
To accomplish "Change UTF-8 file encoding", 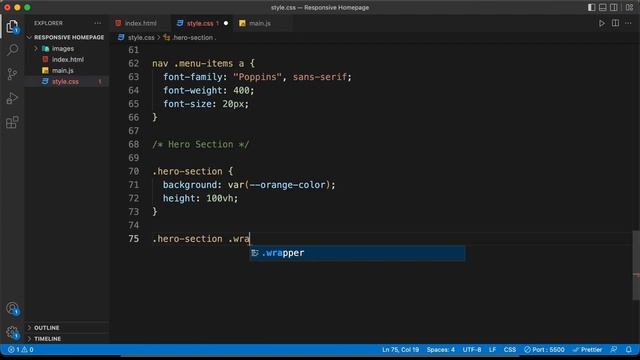I will click(472, 350).
